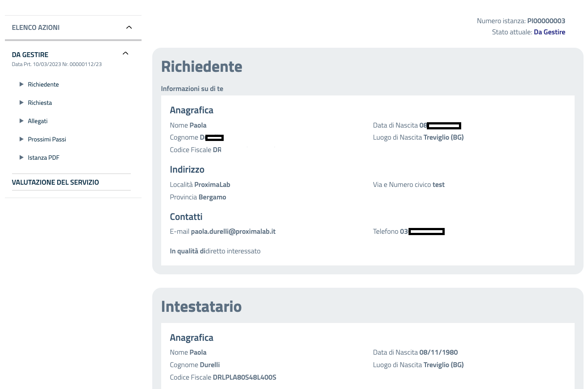Open Istanza PDF from the sidebar
The width and height of the screenshot is (588, 389).
(x=43, y=157)
